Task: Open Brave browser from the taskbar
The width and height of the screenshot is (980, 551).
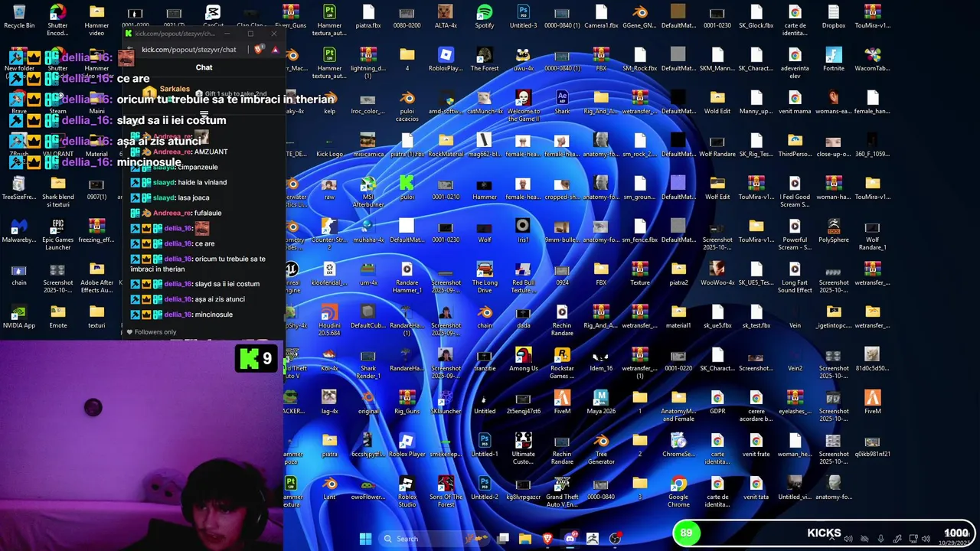Action: click(x=547, y=539)
